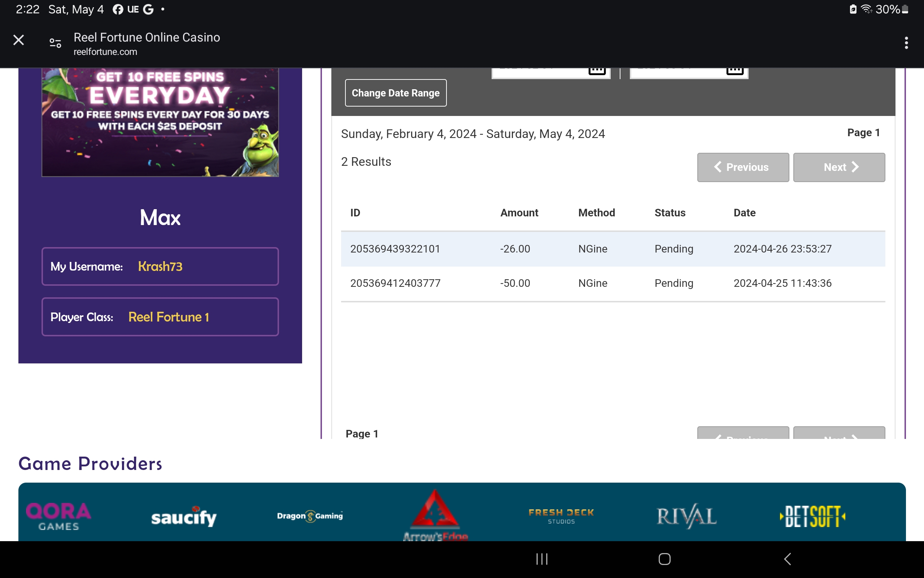Click the start date input field
The width and height of the screenshot is (924, 578).
550,73
